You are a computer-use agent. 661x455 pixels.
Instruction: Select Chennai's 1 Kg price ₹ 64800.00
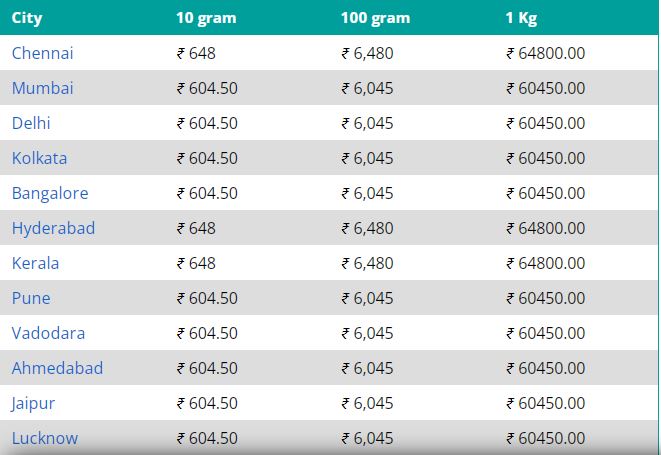click(x=545, y=53)
